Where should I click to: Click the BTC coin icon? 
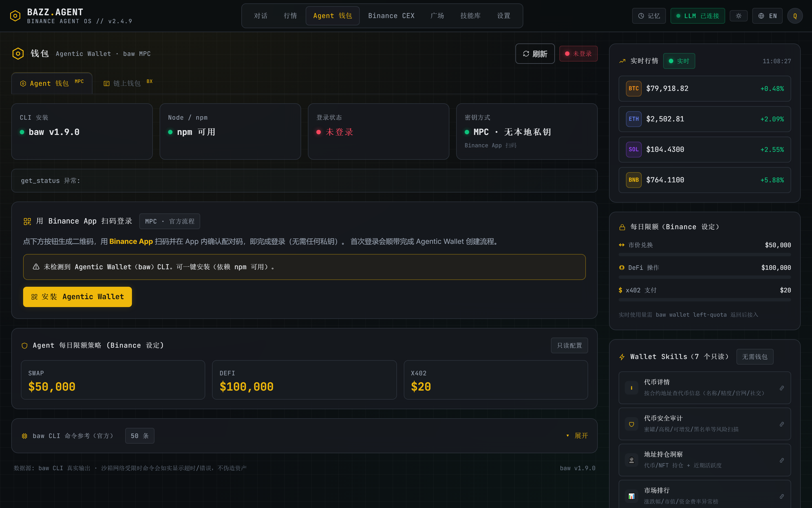634,89
